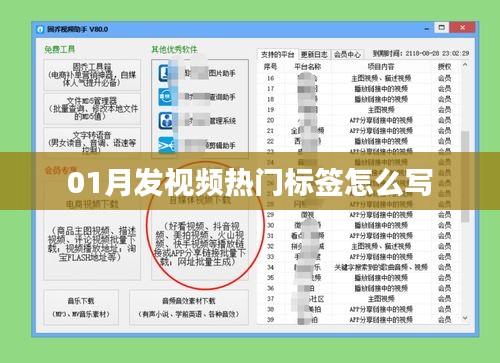Click the platform list scrollbar thumb
500x363 pixels.
[x=465, y=177]
